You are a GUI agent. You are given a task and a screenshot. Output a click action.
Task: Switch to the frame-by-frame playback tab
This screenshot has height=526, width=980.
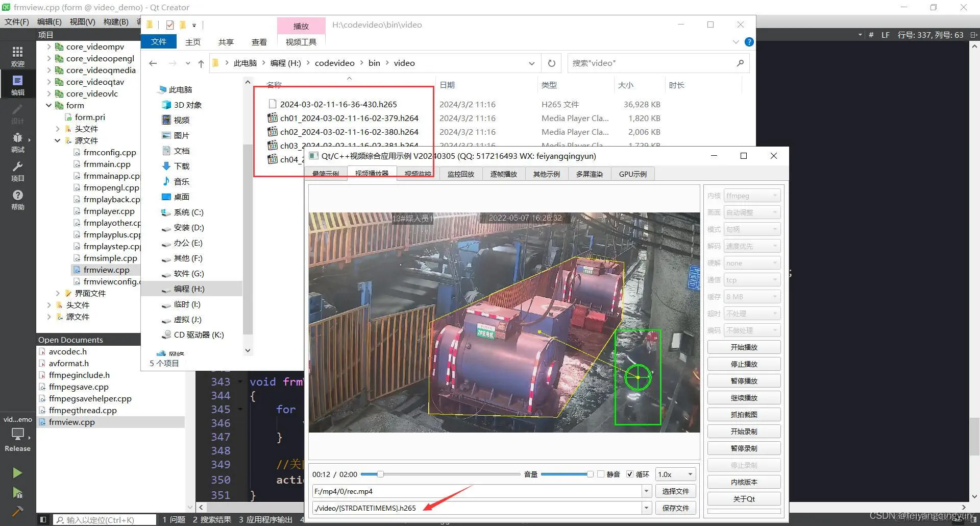click(503, 174)
